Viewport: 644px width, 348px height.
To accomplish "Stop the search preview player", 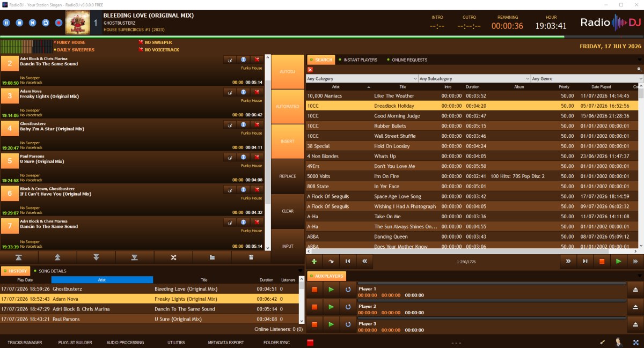I will 602,261.
